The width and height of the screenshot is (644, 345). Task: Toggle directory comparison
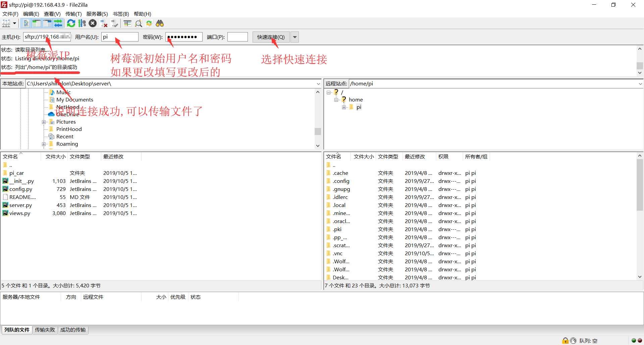[138, 23]
